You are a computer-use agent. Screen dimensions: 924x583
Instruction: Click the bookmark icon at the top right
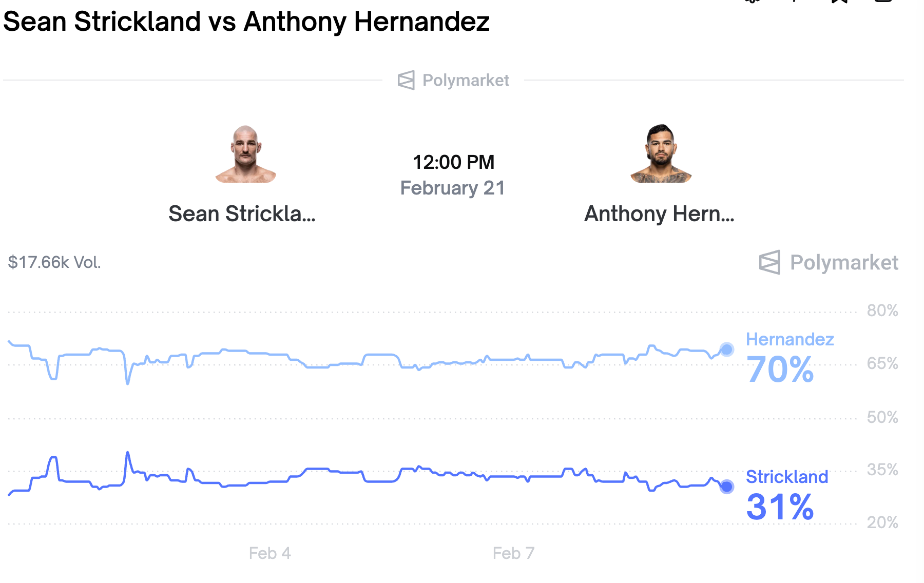coord(840,2)
